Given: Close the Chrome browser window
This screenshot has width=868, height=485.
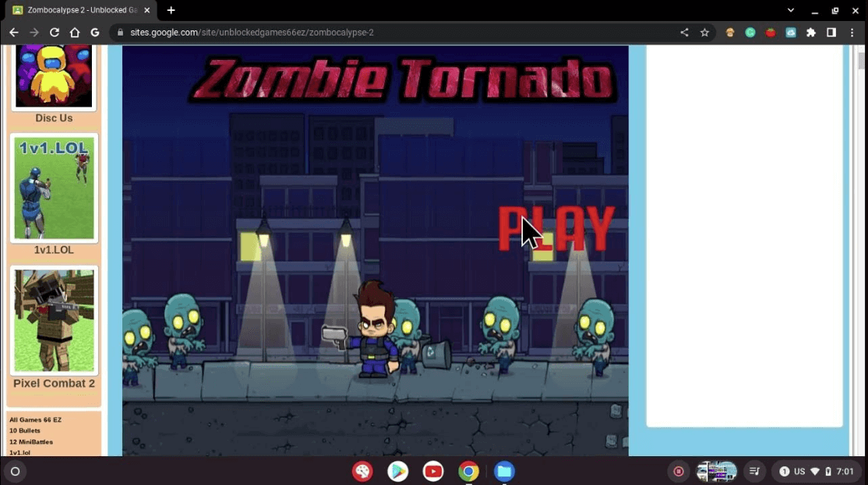Looking at the screenshot, I should [x=856, y=10].
